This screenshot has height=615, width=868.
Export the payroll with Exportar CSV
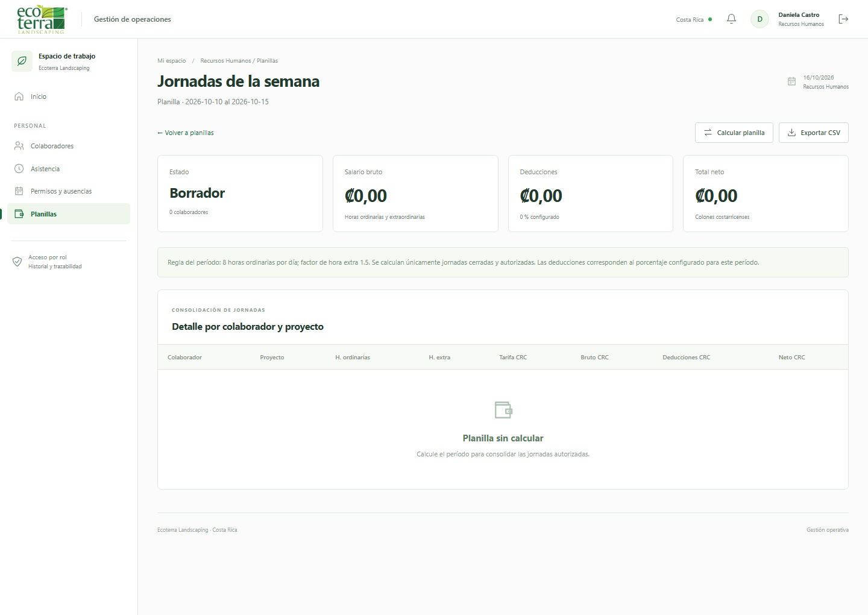[814, 133]
